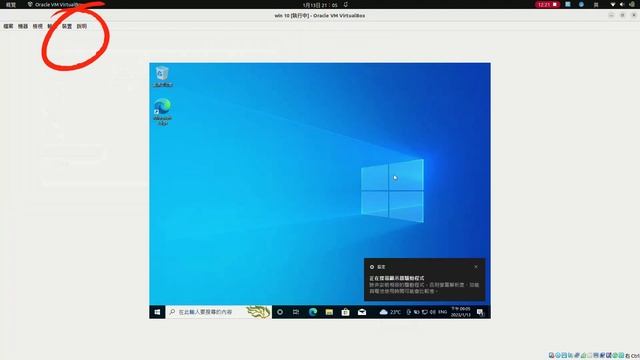Focus the Windows taskbar search box
The width and height of the screenshot is (640, 360).
(x=219, y=312)
